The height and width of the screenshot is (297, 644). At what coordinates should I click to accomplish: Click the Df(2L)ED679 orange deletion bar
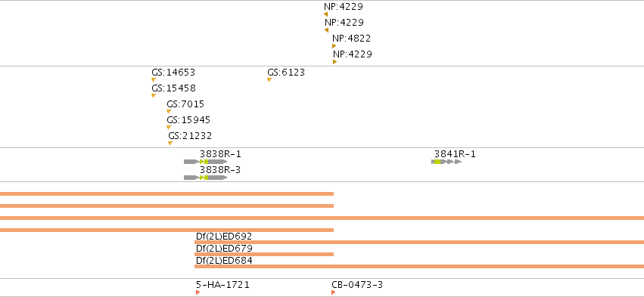tap(264, 255)
